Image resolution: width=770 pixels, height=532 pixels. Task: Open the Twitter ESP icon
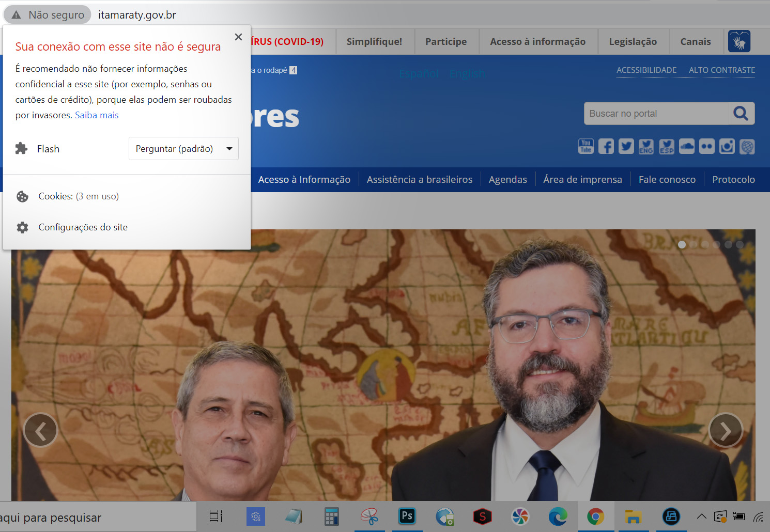point(667,147)
